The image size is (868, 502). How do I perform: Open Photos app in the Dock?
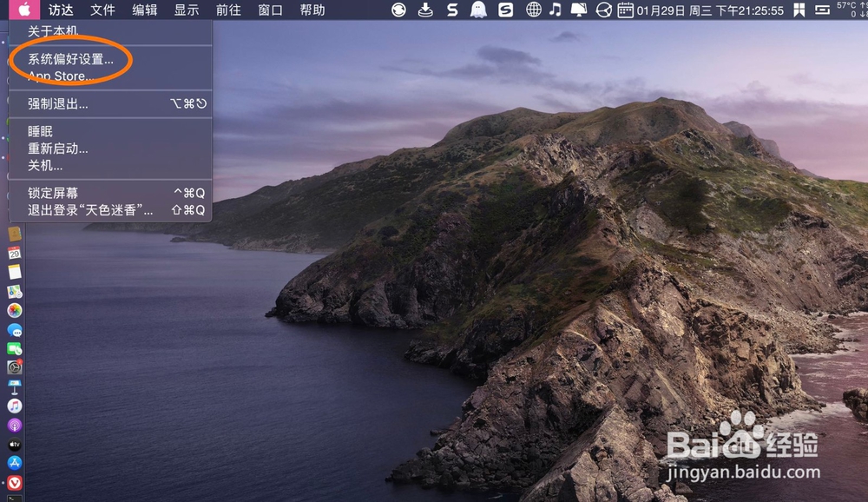[x=15, y=310]
